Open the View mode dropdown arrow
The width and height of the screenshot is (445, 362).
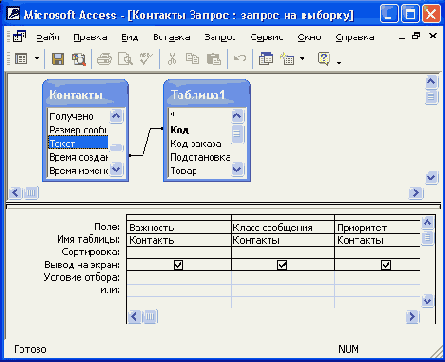pyautogui.click(x=37, y=59)
